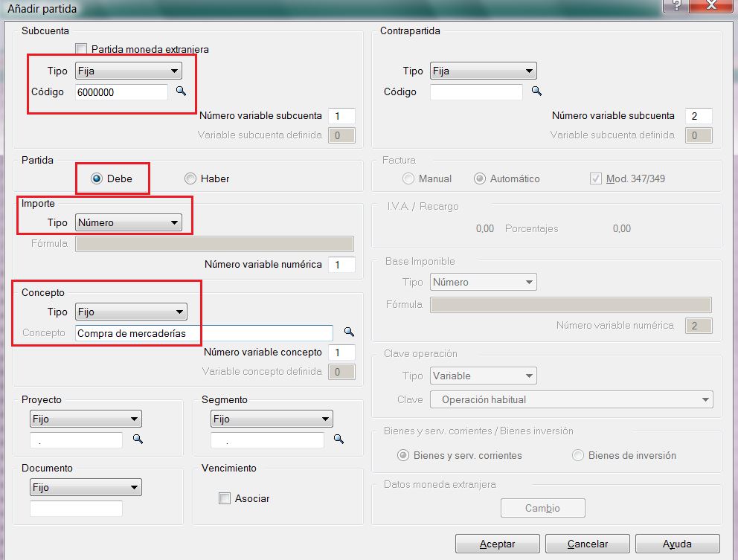Expand the Contrapartida Tipo dropdown
The height and width of the screenshot is (560, 738).
(483, 71)
